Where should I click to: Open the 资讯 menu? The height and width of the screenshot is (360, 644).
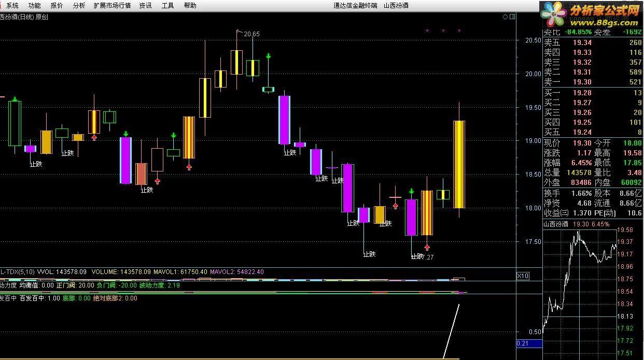(x=146, y=5)
